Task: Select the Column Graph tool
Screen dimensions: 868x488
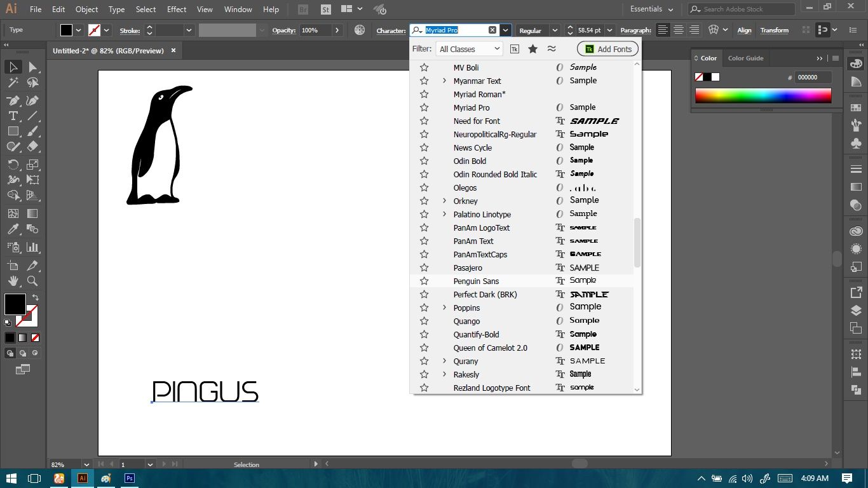Action: pyautogui.click(x=32, y=247)
